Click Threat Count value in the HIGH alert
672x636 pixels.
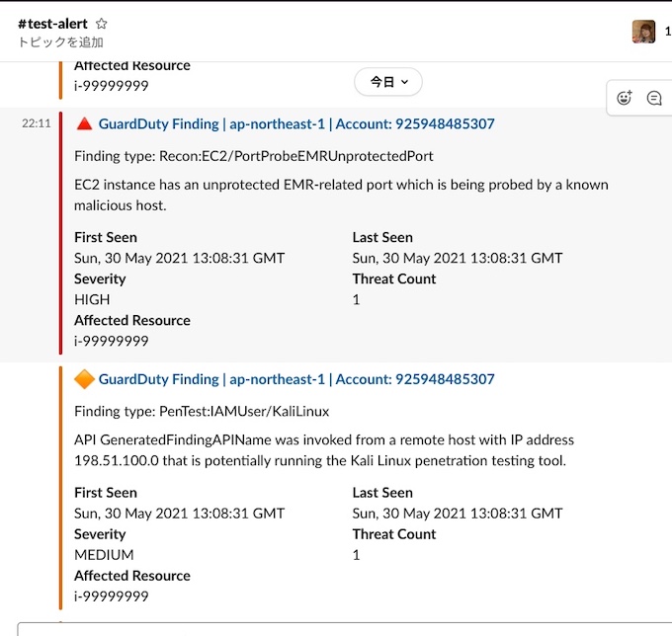(356, 299)
